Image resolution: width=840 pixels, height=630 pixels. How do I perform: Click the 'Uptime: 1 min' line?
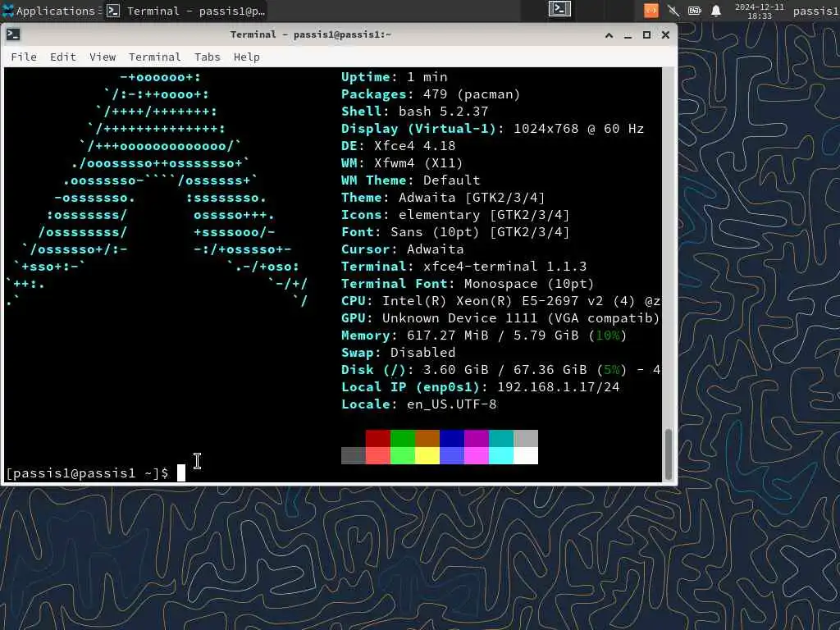point(395,77)
